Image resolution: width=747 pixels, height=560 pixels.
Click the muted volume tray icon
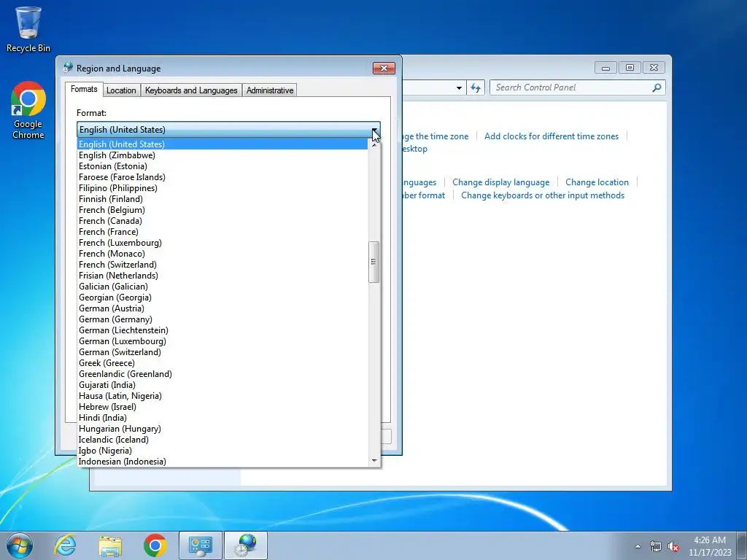point(673,546)
